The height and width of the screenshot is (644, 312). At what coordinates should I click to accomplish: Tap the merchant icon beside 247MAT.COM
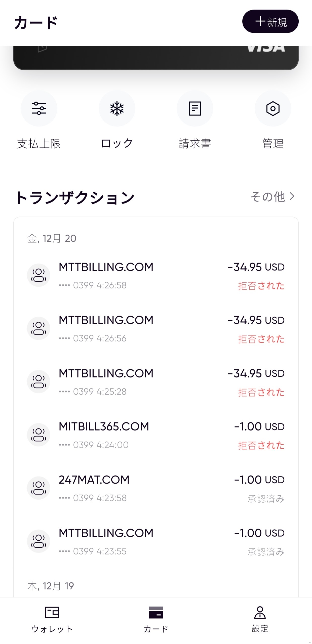[38, 488]
